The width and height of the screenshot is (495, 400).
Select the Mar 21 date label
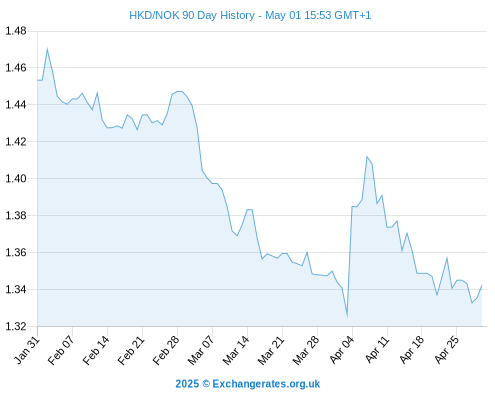click(271, 350)
